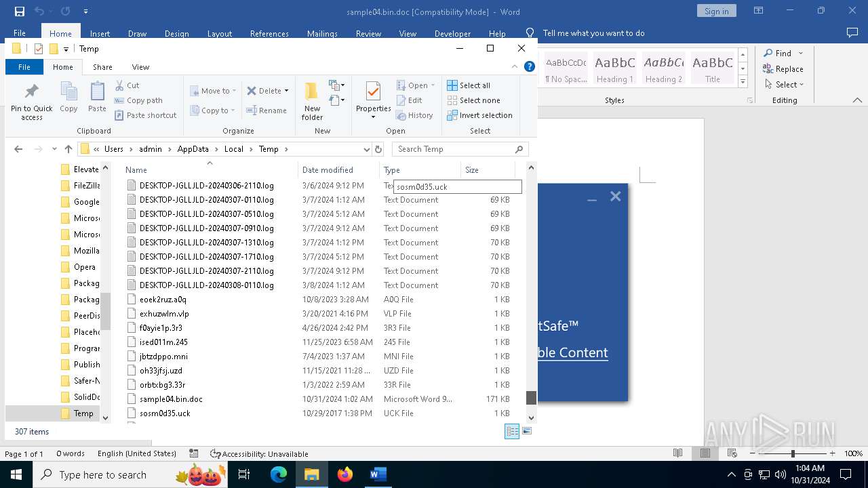Open Task View on the taskbar
The width and height of the screenshot is (868, 488).
[x=245, y=474]
